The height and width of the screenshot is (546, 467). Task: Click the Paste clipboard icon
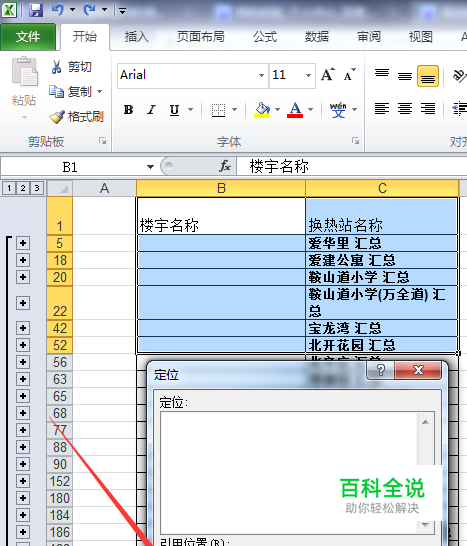click(x=24, y=72)
